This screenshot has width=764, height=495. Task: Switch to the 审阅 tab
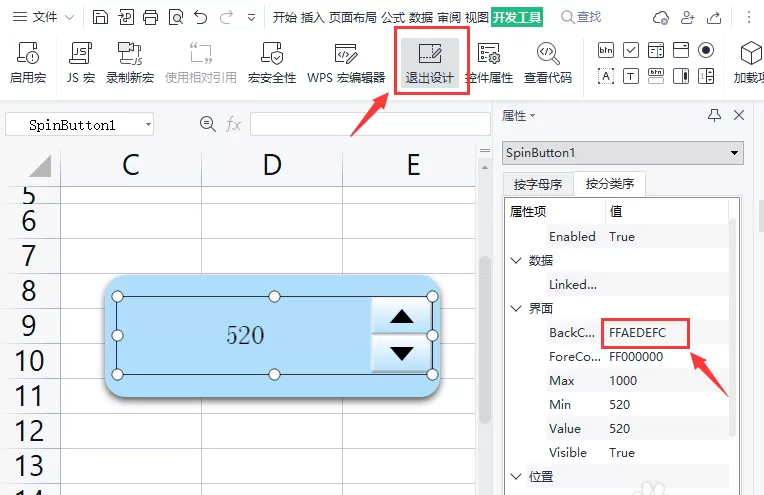click(x=449, y=18)
